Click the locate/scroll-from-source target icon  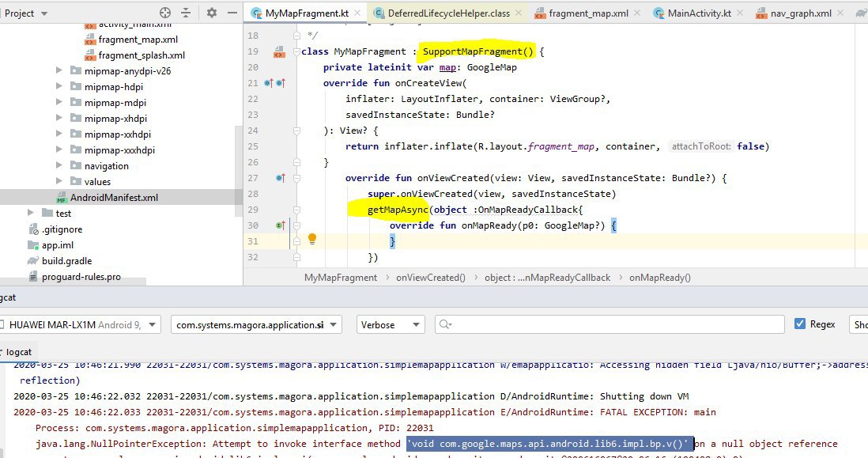point(165,12)
